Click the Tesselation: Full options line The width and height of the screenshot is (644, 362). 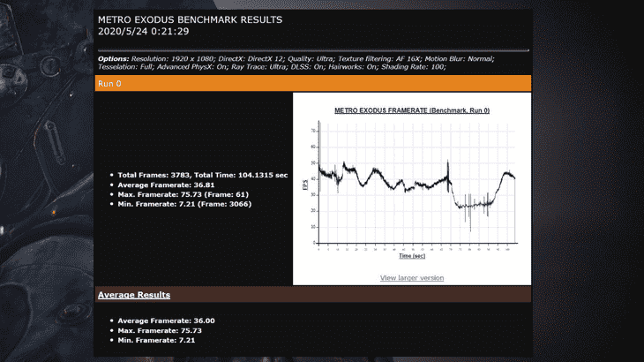click(x=272, y=66)
